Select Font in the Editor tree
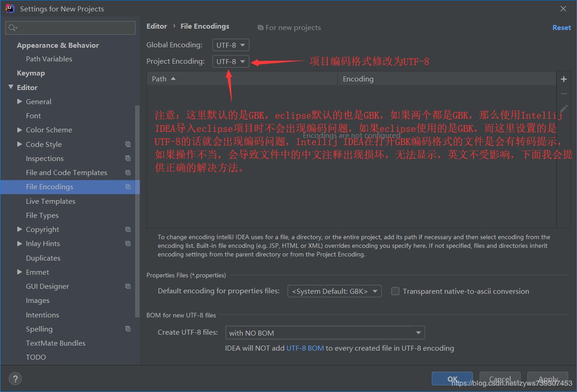The image size is (577, 392). point(33,116)
